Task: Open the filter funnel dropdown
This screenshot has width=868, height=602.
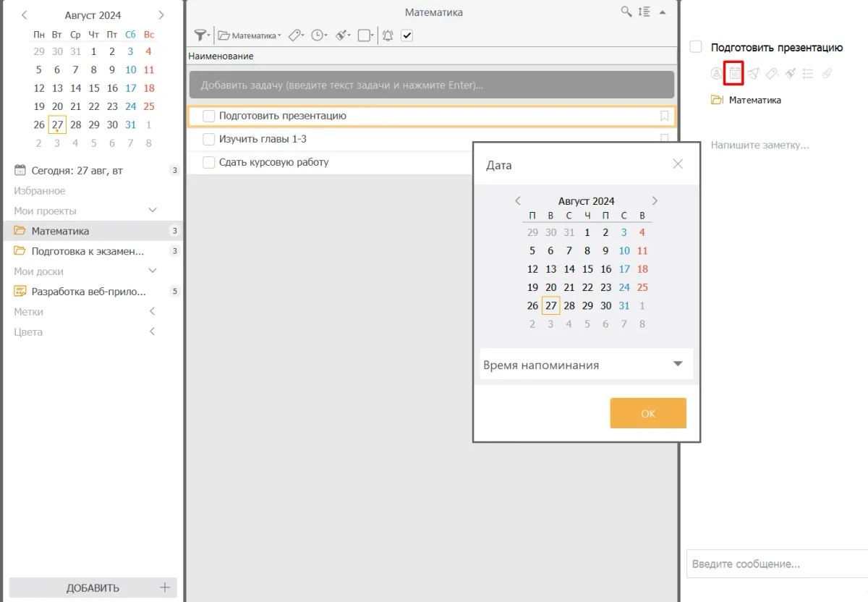Action: (202, 35)
